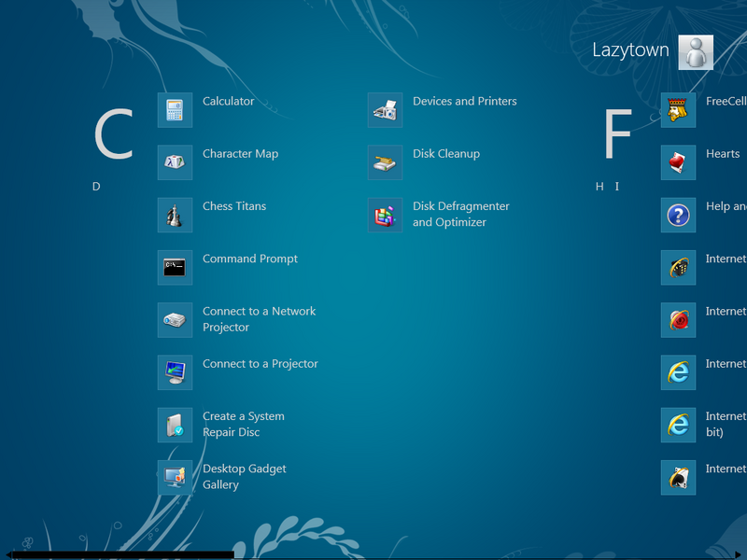Viewport: 747px width, 560px height.
Task: Open Create a System Repair Disc icon
Action: (175, 425)
